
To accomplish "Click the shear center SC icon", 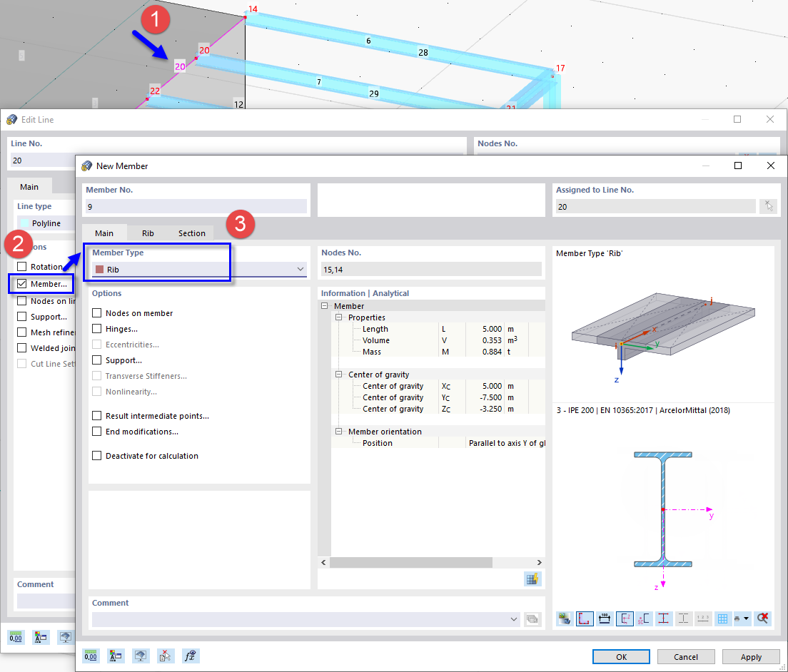I will [644, 618].
